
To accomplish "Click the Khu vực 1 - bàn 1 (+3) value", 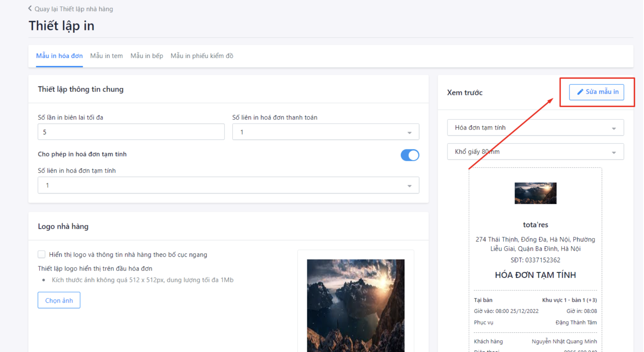I will click(569, 300).
